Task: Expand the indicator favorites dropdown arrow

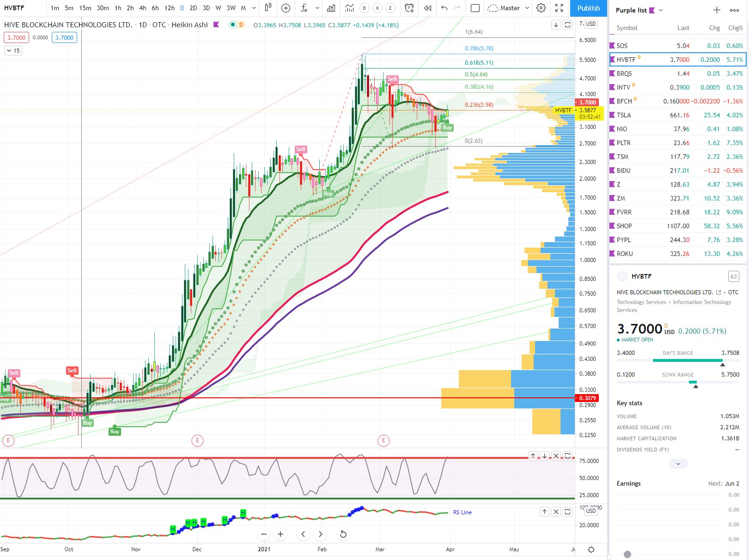Action: (x=317, y=8)
